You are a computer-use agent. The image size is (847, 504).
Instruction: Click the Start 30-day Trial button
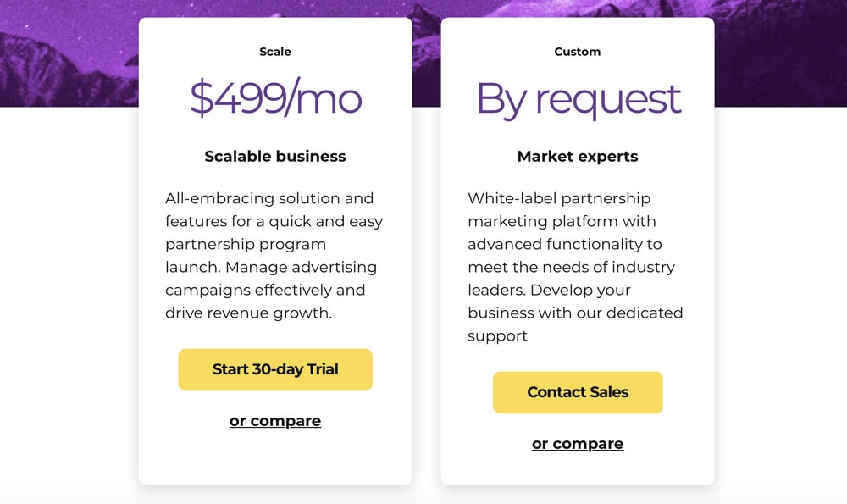275,369
